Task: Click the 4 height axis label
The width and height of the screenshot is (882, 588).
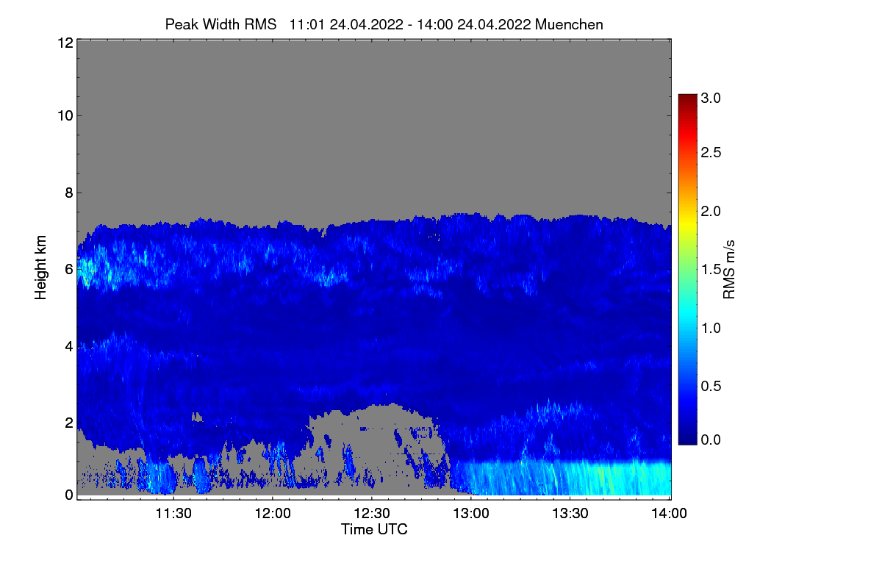Action: coord(68,345)
